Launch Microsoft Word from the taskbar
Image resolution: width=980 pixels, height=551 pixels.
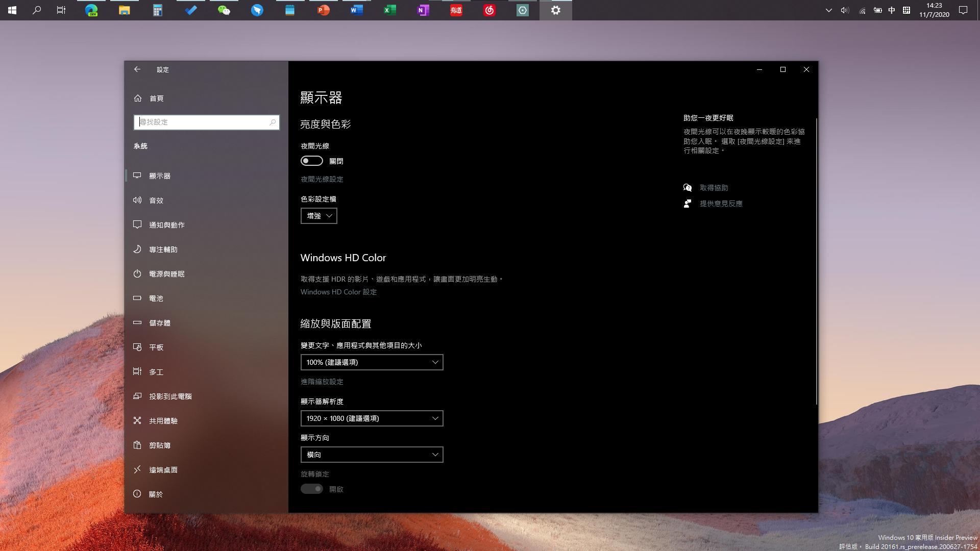[x=356, y=10]
